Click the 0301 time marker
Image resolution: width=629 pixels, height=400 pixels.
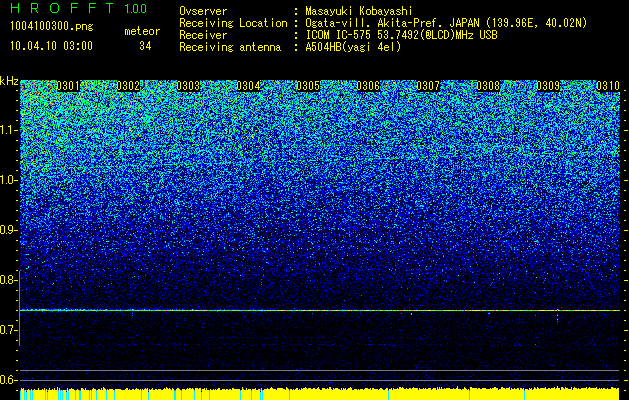point(68,86)
